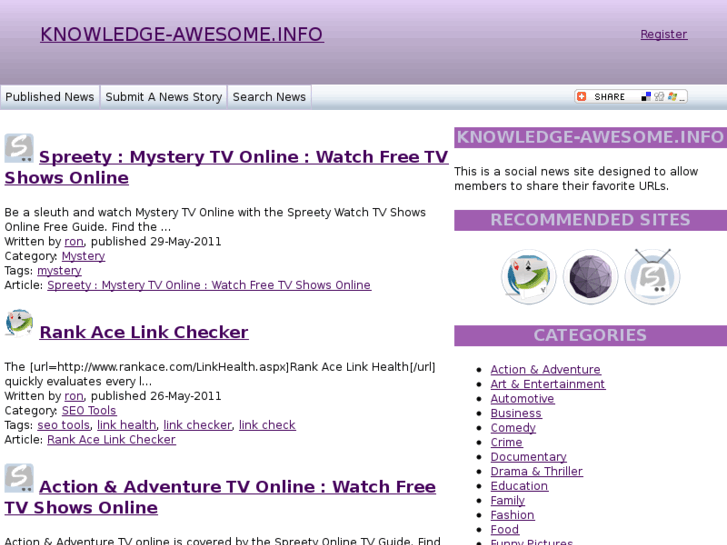The height and width of the screenshot is (545, 727).
Task: Browse the Action & Adventure sidebar category
Action: pos(546,370)
